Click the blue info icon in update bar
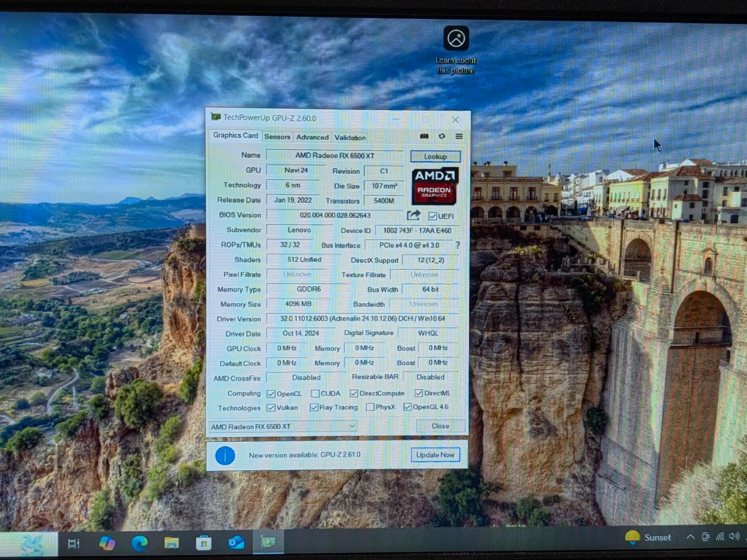The height and width of the screenshot is (560, 747). click(x=225, y=455)
